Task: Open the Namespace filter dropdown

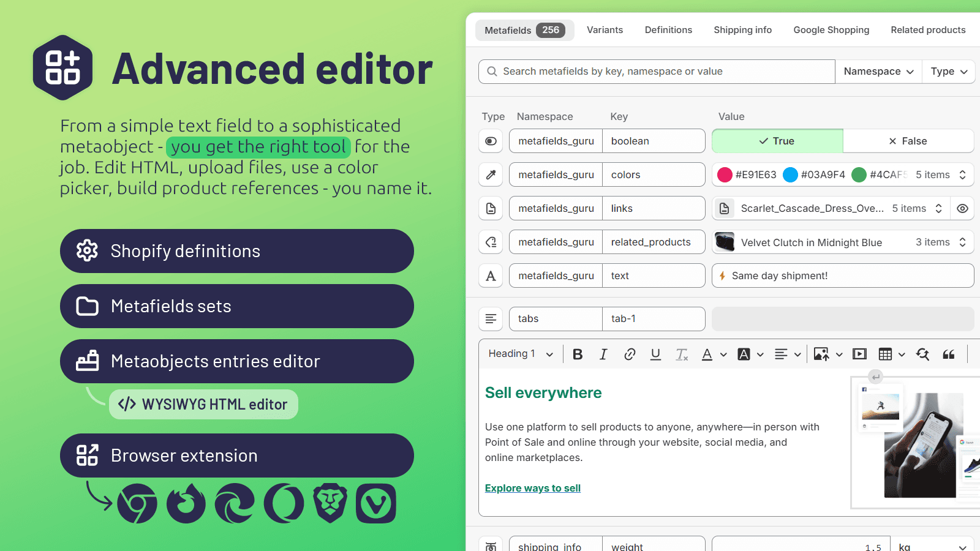Action: coord(878,71)
